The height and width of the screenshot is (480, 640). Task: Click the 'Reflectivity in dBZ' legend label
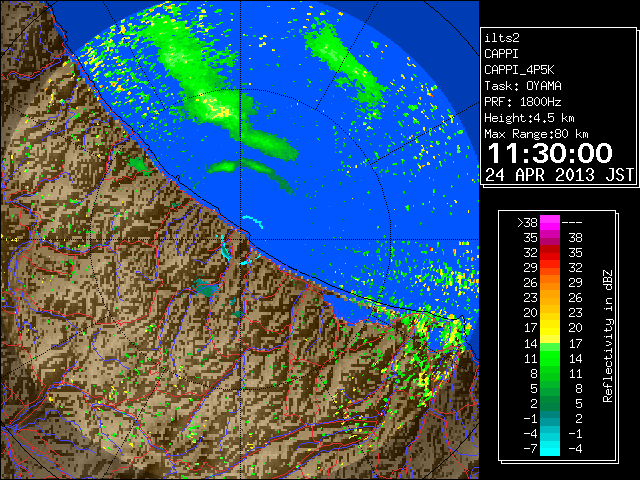click(608, 336)
